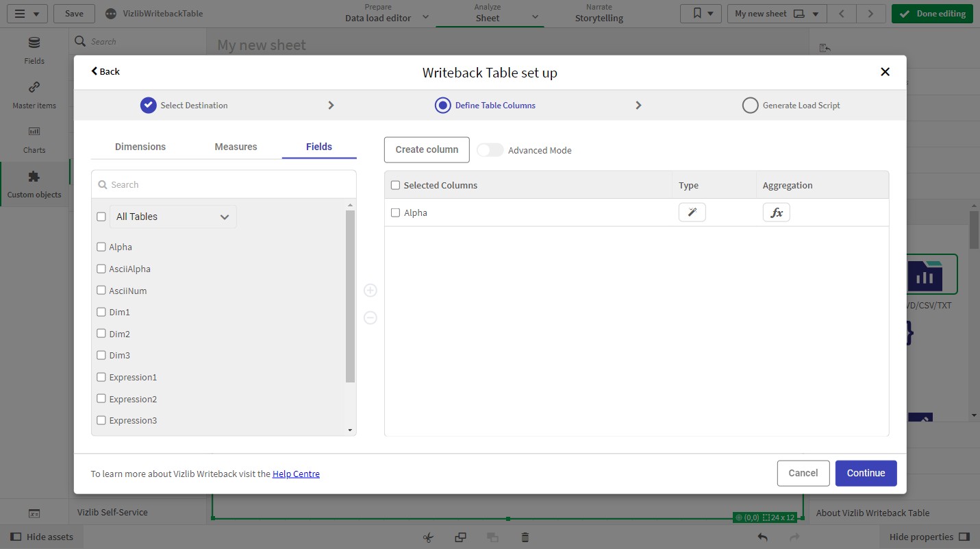Check the Expression1 field checkbox
The height and width of the screenshot is (549, 980).
[x=101, y=377]
